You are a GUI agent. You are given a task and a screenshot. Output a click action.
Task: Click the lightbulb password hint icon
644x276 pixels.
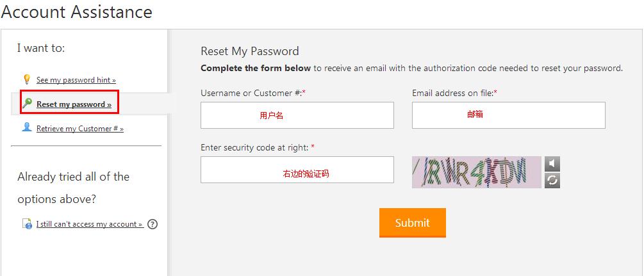(27, 79)
